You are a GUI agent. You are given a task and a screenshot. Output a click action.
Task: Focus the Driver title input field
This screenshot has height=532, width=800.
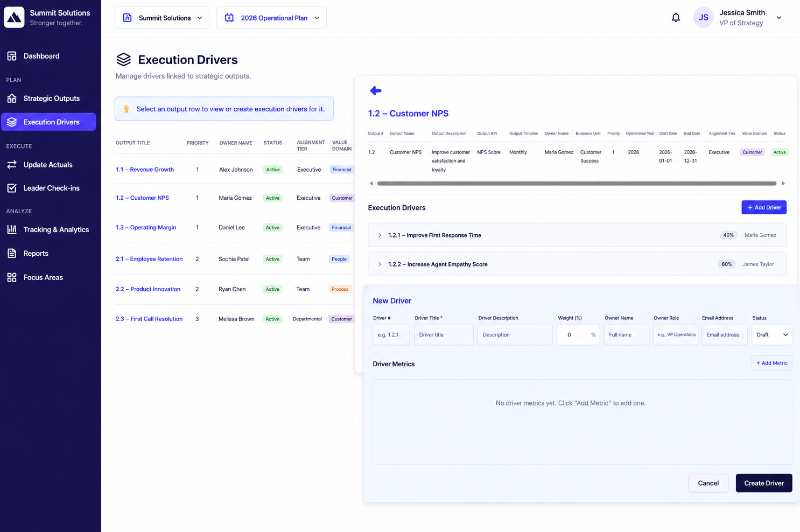pyautogui.click(x=444, y=335)
